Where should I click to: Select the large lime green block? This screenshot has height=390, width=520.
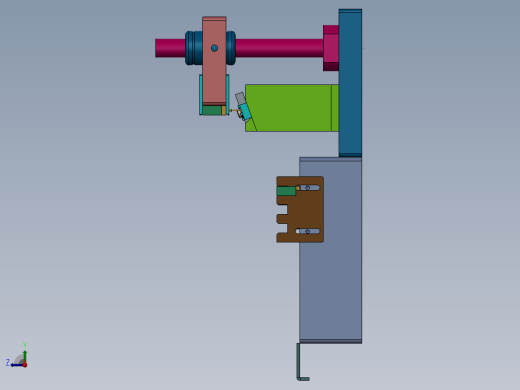tap(293, 108)
